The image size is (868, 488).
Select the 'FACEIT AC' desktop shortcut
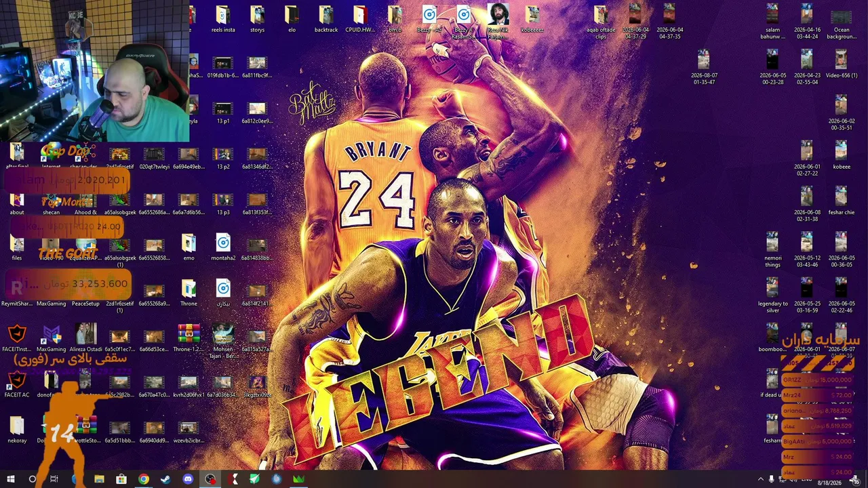click(x=17, y=385)
